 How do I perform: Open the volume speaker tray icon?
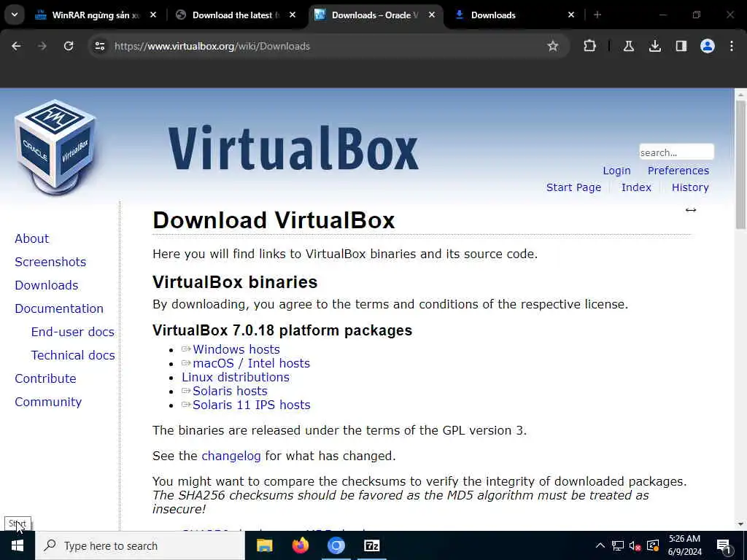[635, 545]
